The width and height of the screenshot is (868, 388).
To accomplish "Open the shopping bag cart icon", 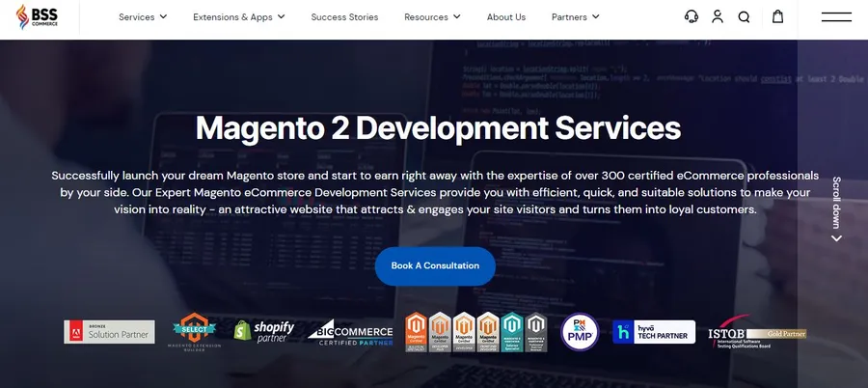I will click(x=777, y=16).
